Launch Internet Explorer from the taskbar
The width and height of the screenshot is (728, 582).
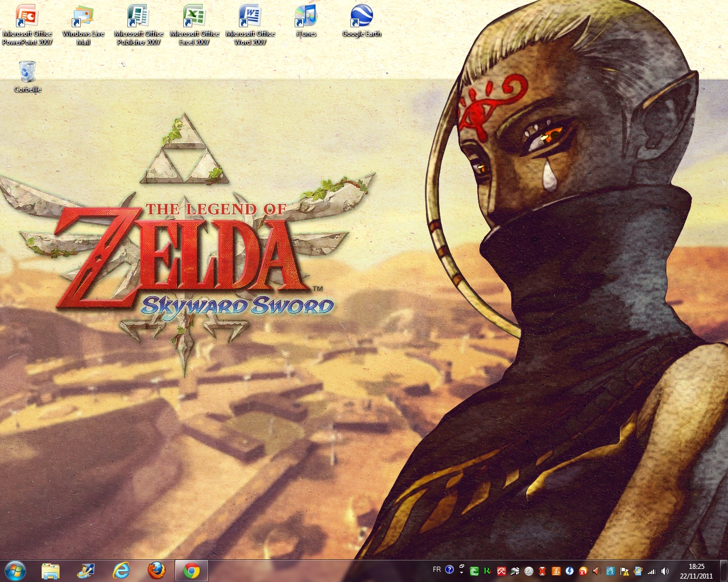[x=121, y=570]
